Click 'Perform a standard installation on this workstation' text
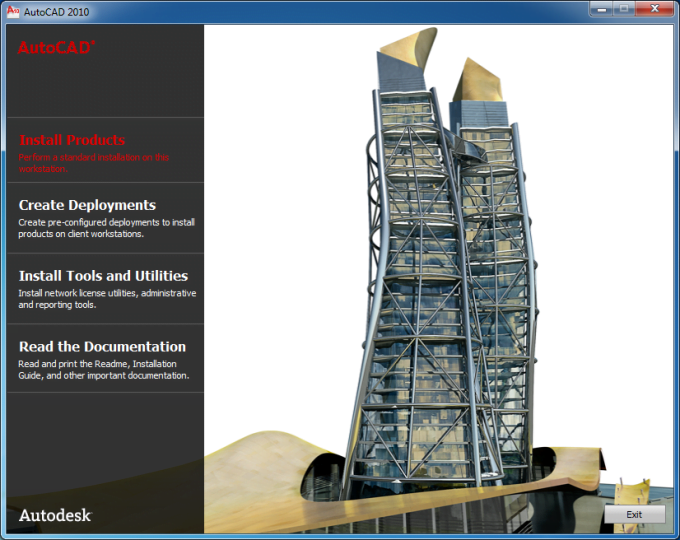Screen dimensions: 680x540 pyautogui.click(x=93, y=163)
